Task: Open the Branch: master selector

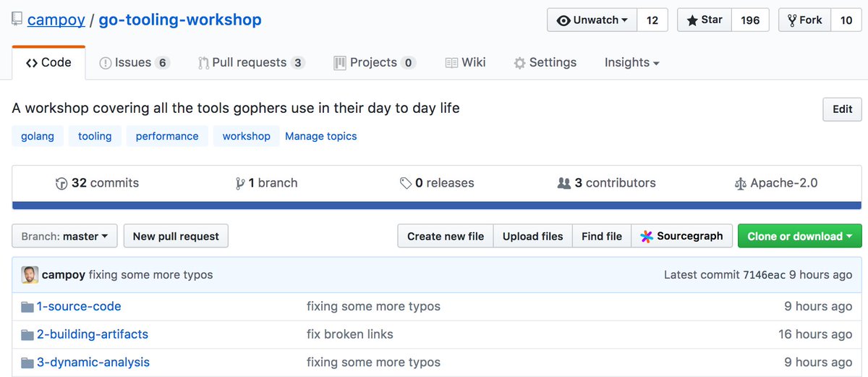Action: coord(64,236)
